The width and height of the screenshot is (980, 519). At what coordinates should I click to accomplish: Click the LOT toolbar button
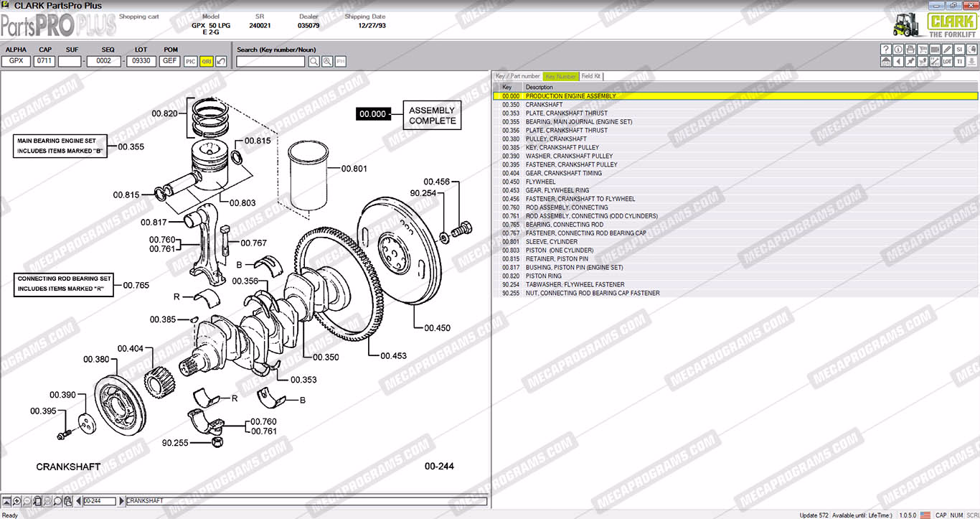pos(947,62)
